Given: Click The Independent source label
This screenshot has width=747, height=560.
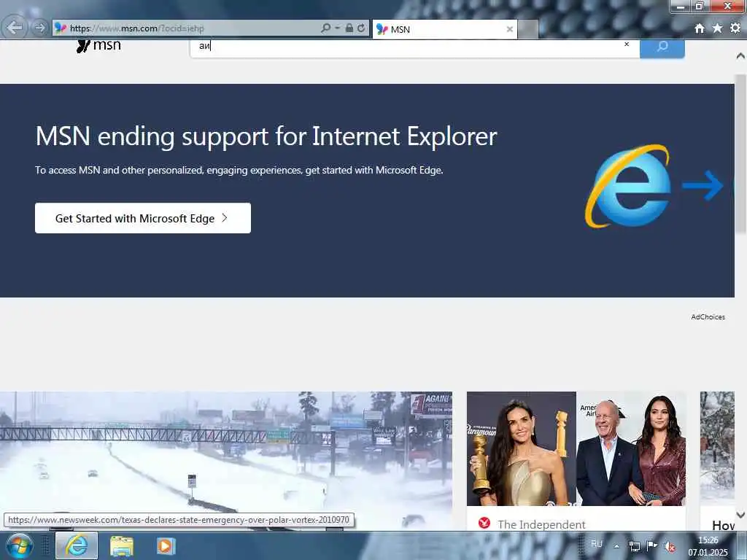Looking at the screenshot, I should point(541,524).
